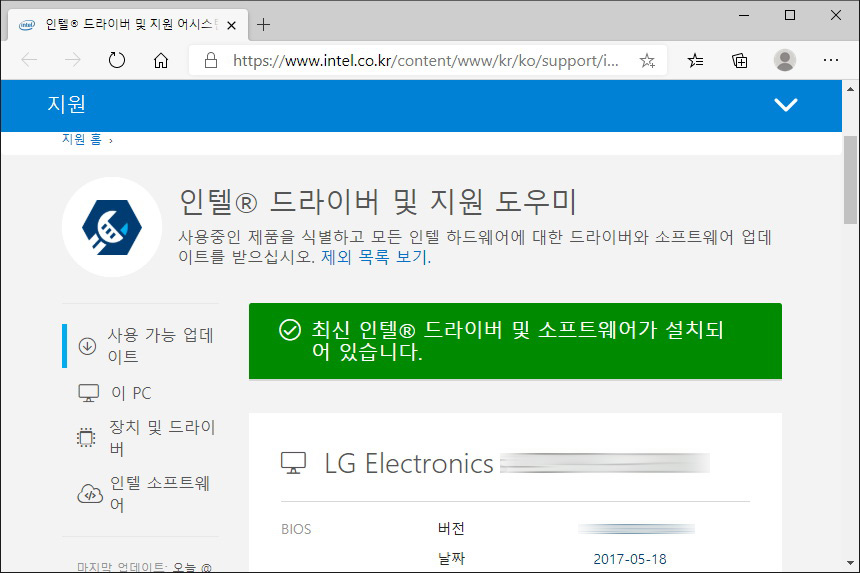Select 장치 및 드라이버 in sidebar
Image resolution: width=860 pixels, height=573 pixels.
tap(162, 438)
